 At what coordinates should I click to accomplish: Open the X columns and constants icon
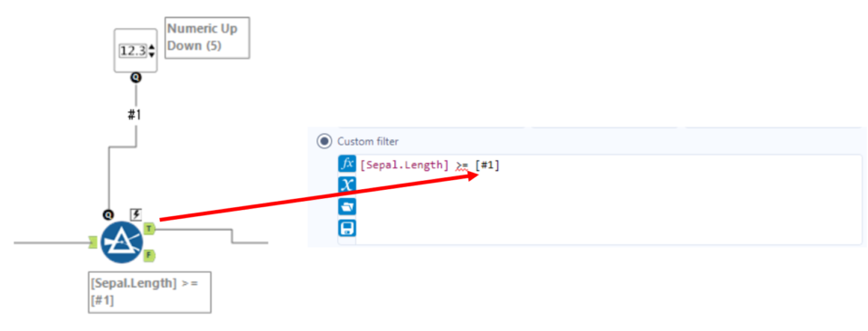[x=347, y=184]
